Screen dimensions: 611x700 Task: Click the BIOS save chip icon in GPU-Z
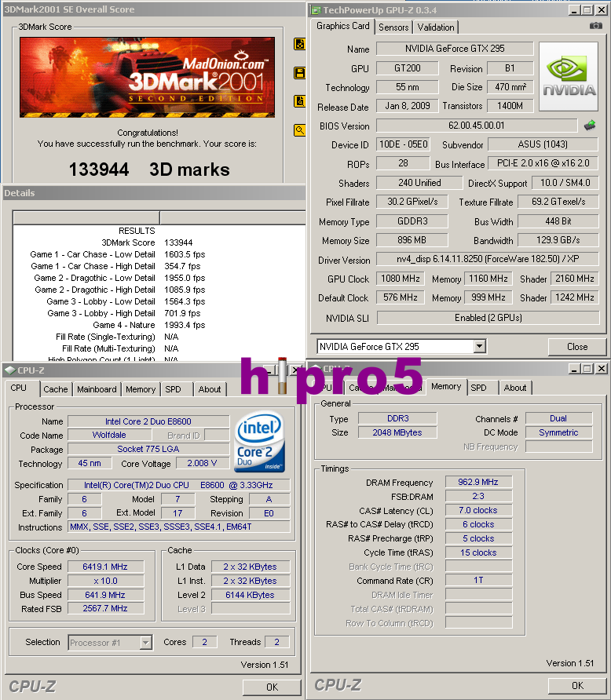[x=590, y=126]
